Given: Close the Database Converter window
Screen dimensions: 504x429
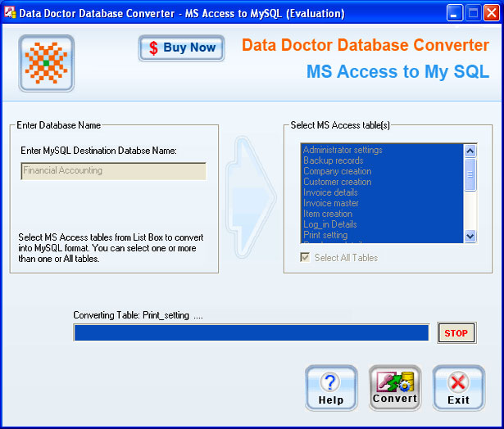Looking at the screenshot, I should click(x=492, y=13).
